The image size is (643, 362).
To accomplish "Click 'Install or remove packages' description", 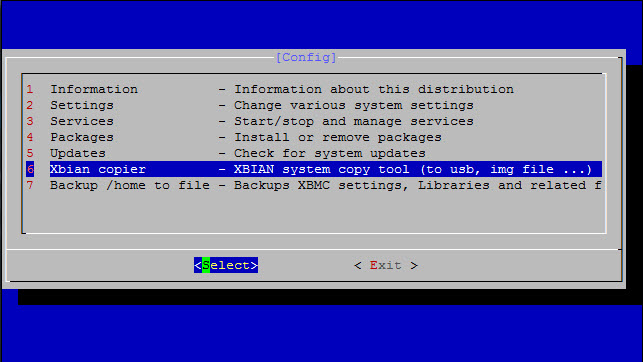I will point(337,137).
